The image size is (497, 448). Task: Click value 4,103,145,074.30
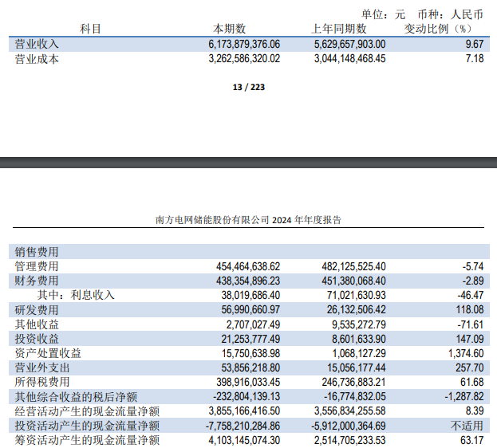point(244,440)
